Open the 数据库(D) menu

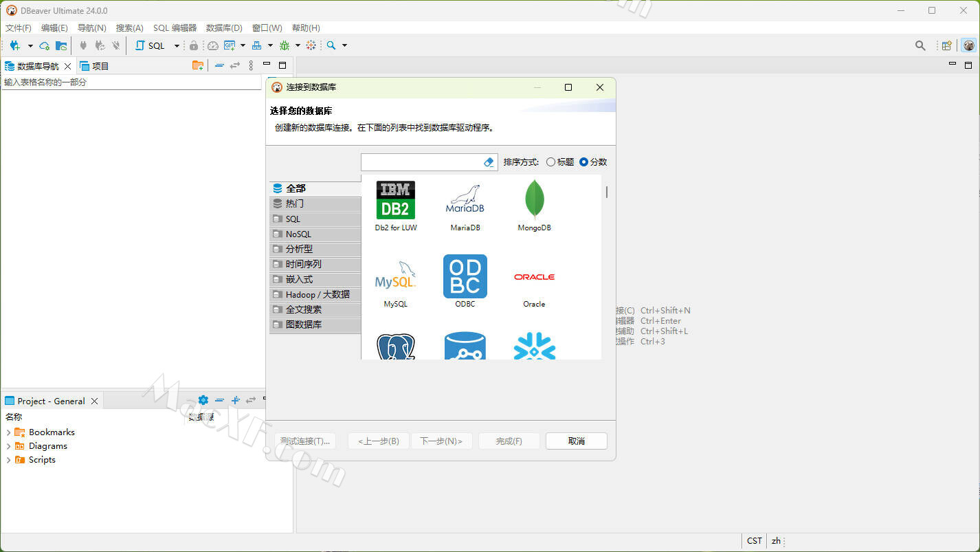coord(224,28)
